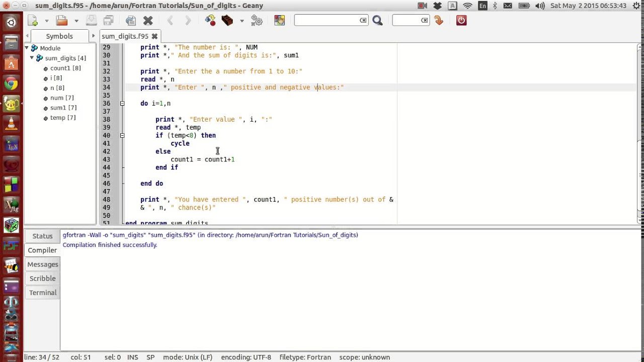Select count1 [8] symbol

click(x=65, y=68)
